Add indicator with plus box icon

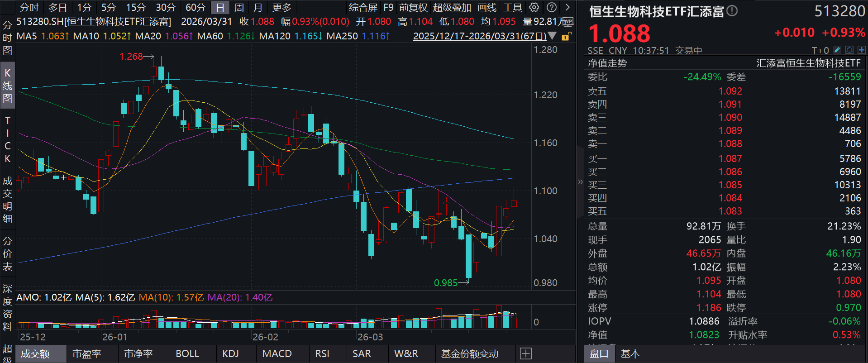(x=526, y=353)
